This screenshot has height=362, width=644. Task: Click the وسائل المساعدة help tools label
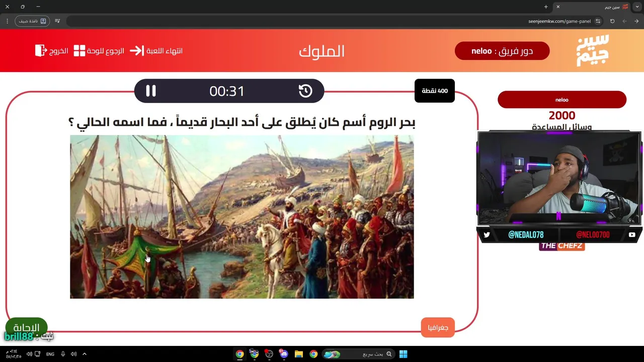click(561, 127)
